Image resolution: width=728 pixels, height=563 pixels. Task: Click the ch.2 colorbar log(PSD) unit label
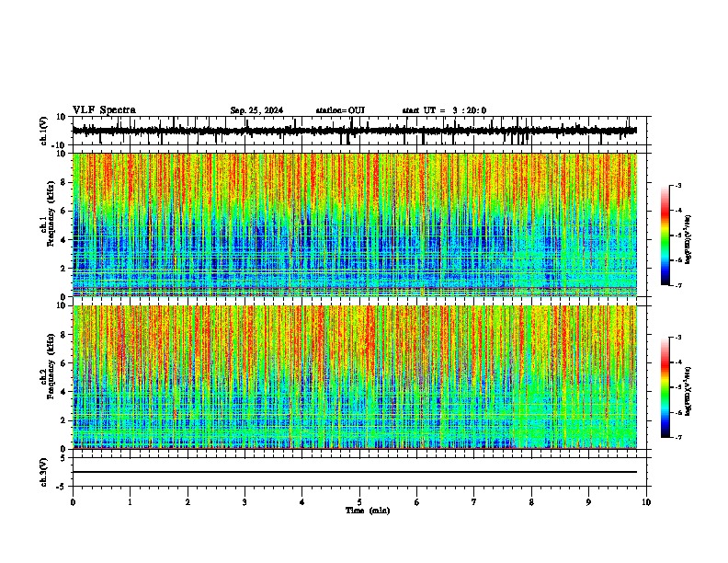pos(688,391)
